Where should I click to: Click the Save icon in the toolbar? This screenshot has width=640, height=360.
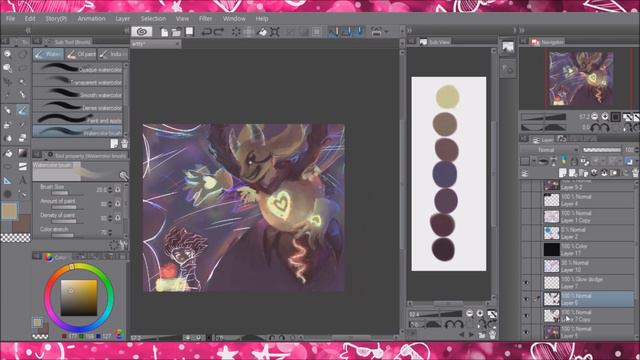(x=189, y=32)
